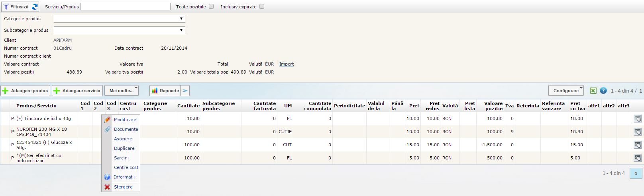Enable the Toate pozitiile checkbox
This screenshot has height=196, width=644.
[x=211, y=7]
